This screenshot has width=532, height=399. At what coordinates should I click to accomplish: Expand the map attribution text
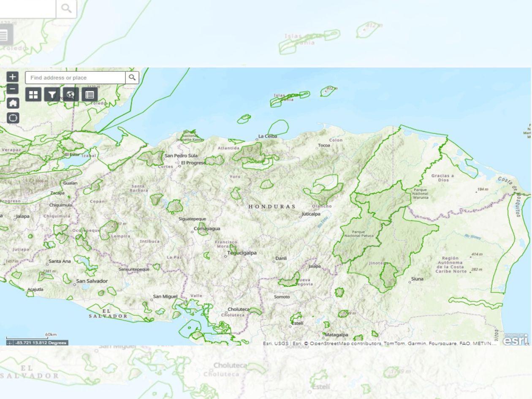tap(379, 343)
